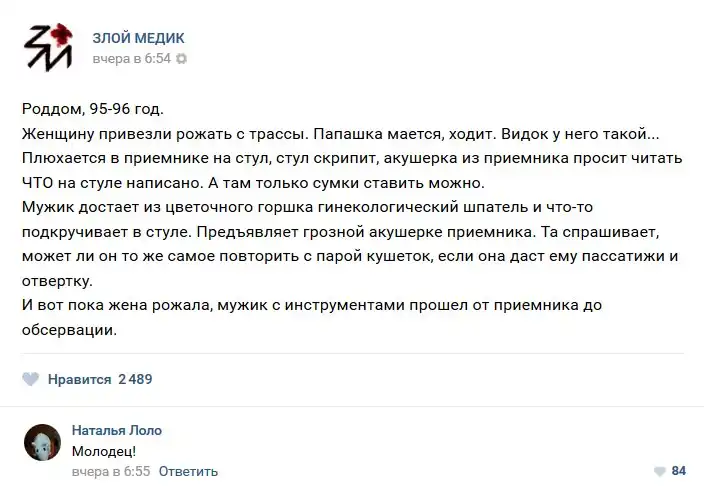Click the opening line "Роддом, 95-96 год."

coord(92,108)
